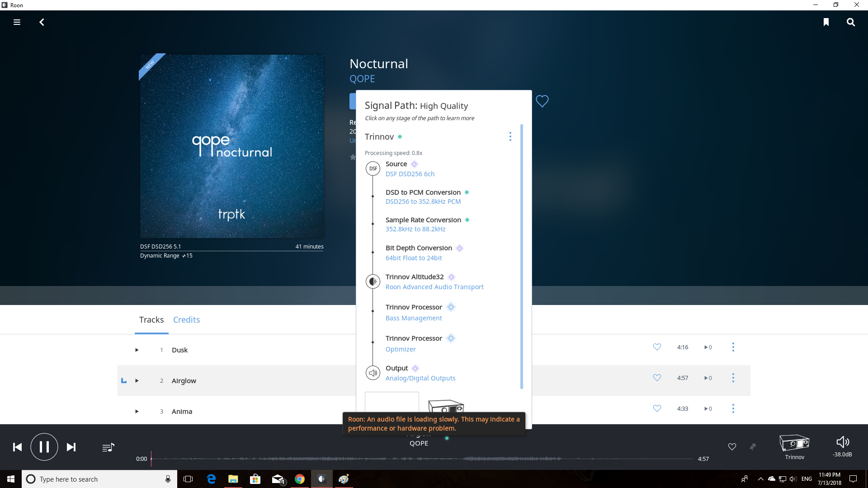Favorite the Anima track heart
The height and width of the screenshot is (488, 868).
click(x=657, y=408)
